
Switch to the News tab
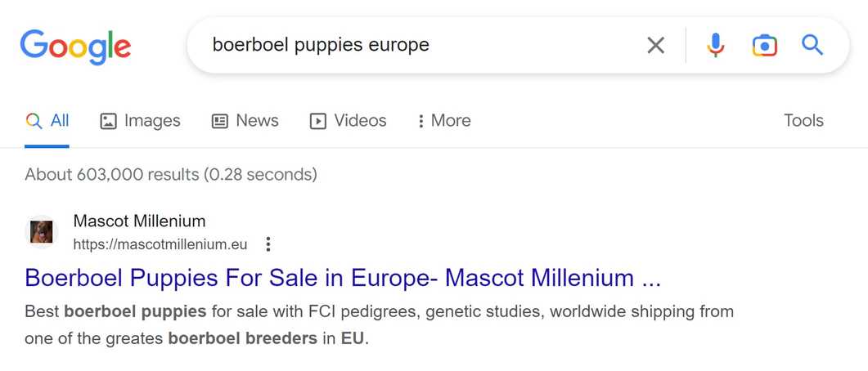[257, 121]
